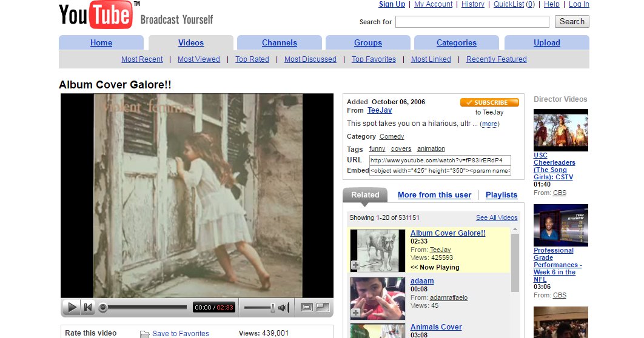Select the Related tab

[365, 195]
